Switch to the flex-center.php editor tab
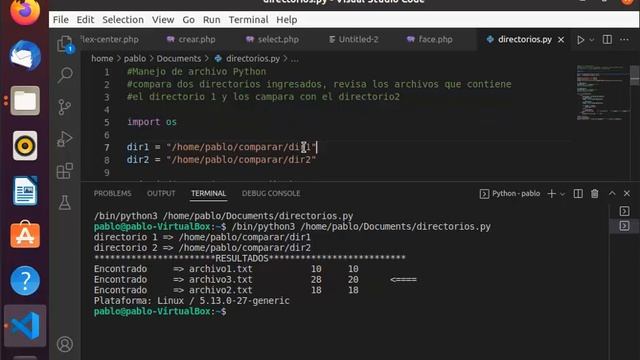Screen dimensions: 640x360 (x=110, y=40)
